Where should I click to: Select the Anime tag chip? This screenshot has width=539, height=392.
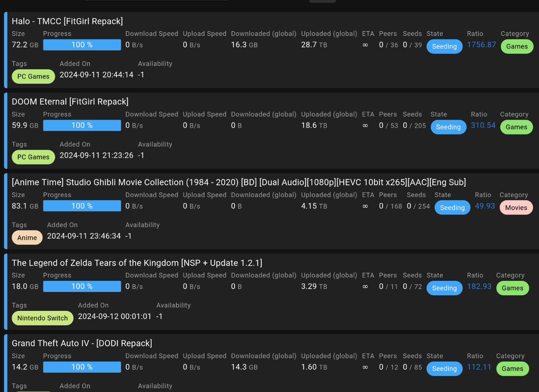(x=27, y=238)
